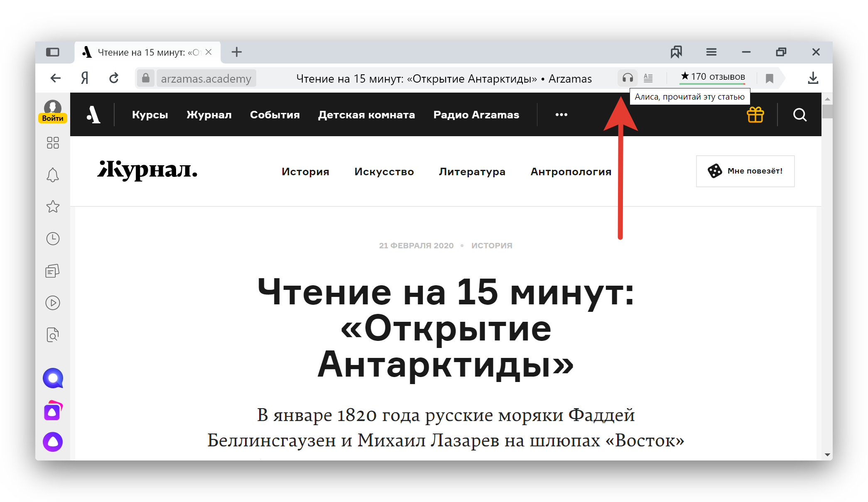Select the Курсы menu item
Image resolution: width=868 pixels, height=502 pixels.
[x=150, y=115]
